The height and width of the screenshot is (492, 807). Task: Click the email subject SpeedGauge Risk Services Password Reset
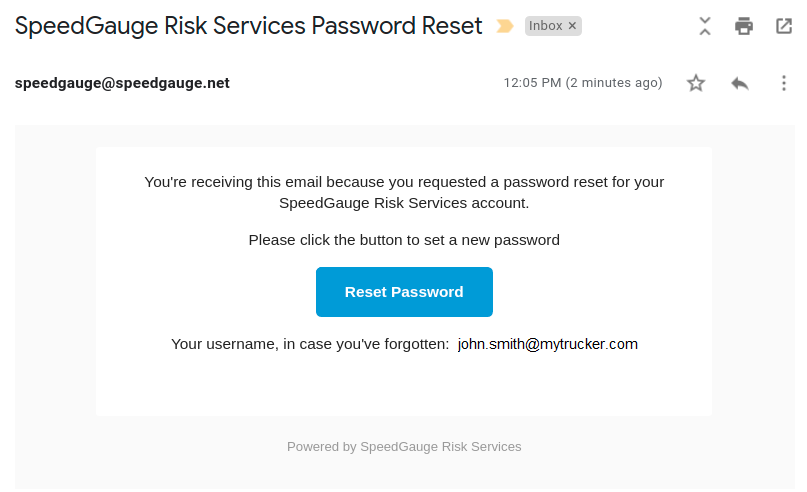[248, 26]
